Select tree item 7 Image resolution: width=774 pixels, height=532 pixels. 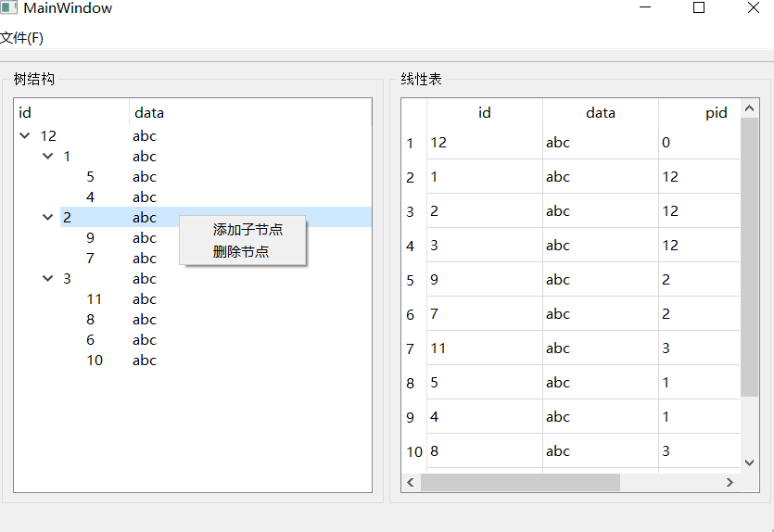[x=90, y=258]
